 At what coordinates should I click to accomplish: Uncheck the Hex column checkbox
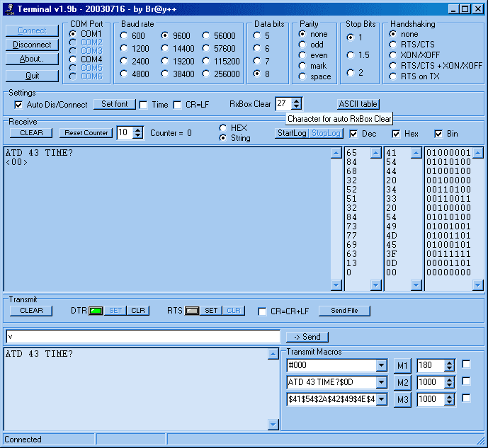396,134
